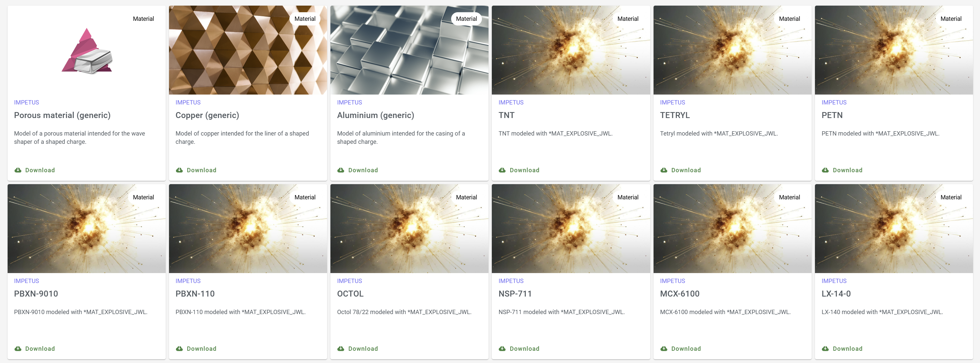Download the PBXN-110 material
The width and height of the screenshot is (980, 363).
coord(196,348)
